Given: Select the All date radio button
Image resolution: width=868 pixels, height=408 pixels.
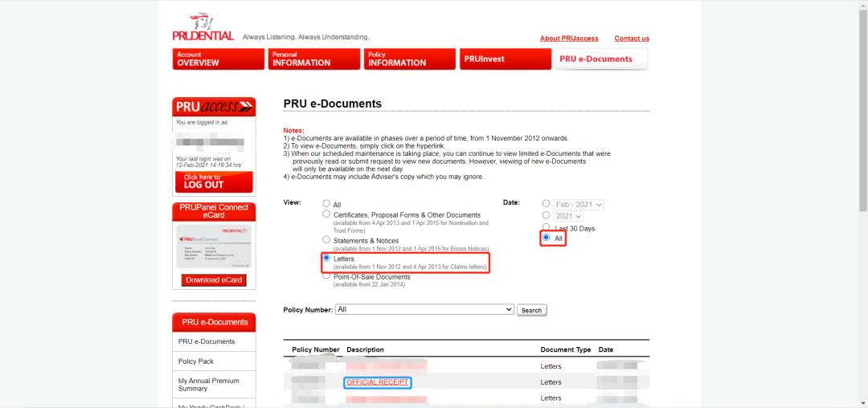Looking at the screenshot, I should pyautogui.click(x=547, y=239).
